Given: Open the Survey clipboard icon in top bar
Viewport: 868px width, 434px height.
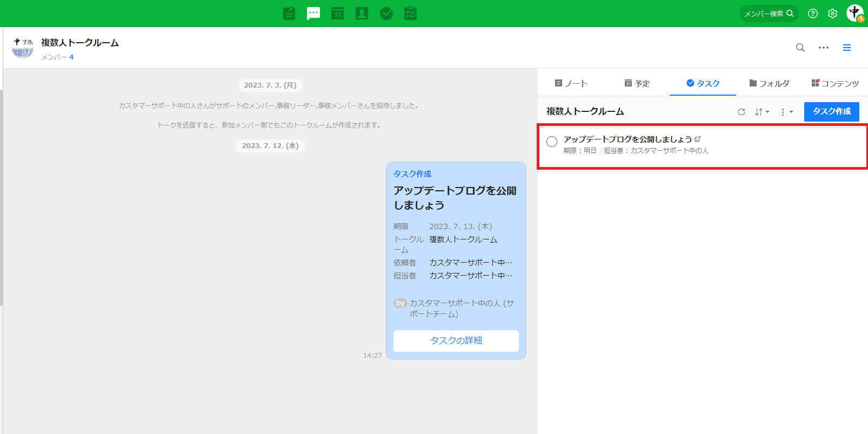Looking at the screenshot, I should [x=411, y=14].
